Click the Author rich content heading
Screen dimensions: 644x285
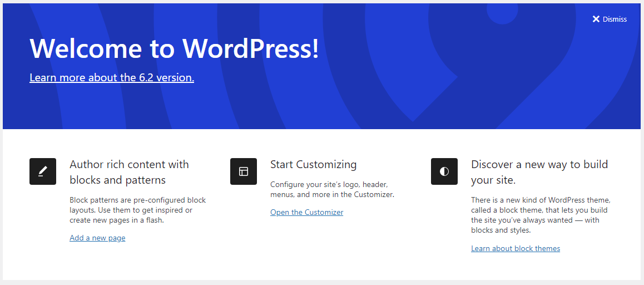coord(129,172)
